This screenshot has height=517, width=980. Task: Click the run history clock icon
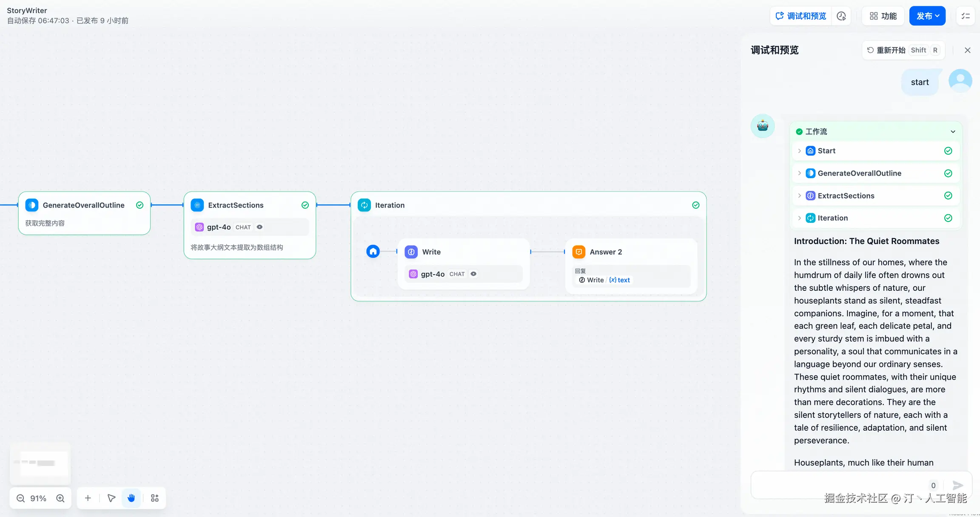coord(841,16)
